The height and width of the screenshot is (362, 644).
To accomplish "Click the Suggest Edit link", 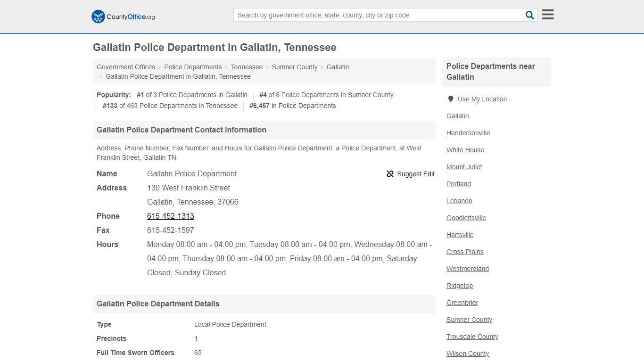I will coord(416,174).
